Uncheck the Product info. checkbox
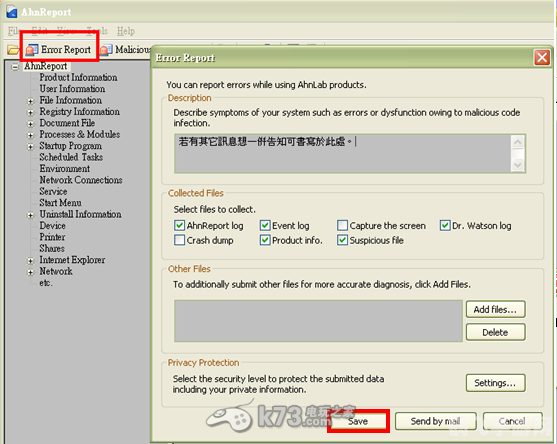 [265, 240]
